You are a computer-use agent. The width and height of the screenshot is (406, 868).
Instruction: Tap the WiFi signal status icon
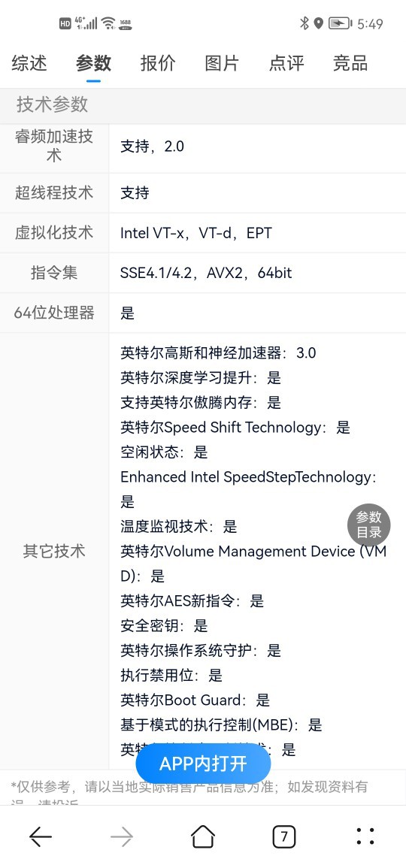point(108,23)
